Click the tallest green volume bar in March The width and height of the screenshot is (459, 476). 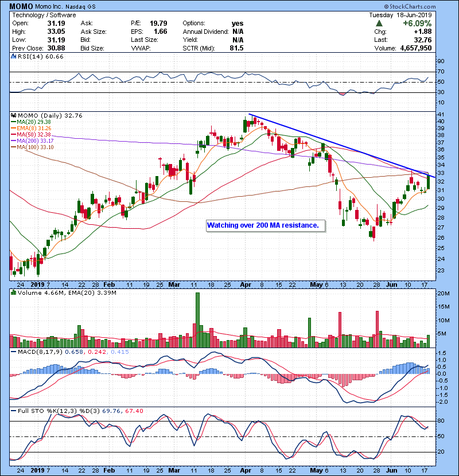pos(197,320)
